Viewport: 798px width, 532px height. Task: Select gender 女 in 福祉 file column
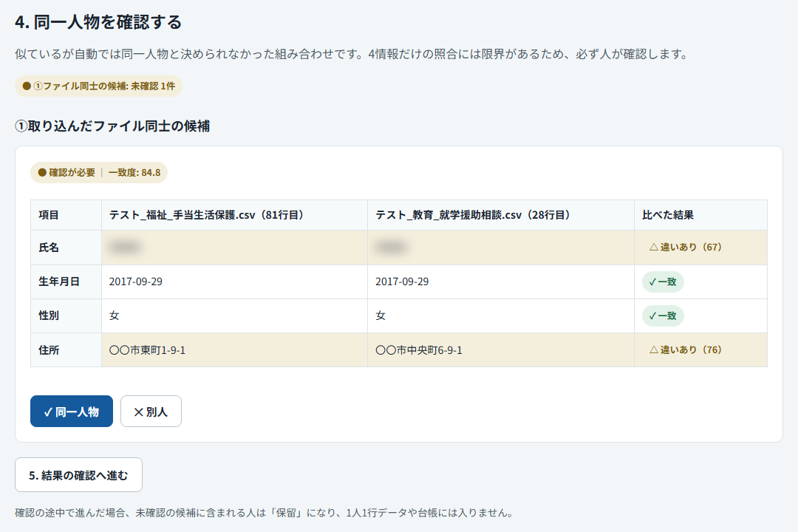click(115, 316)
